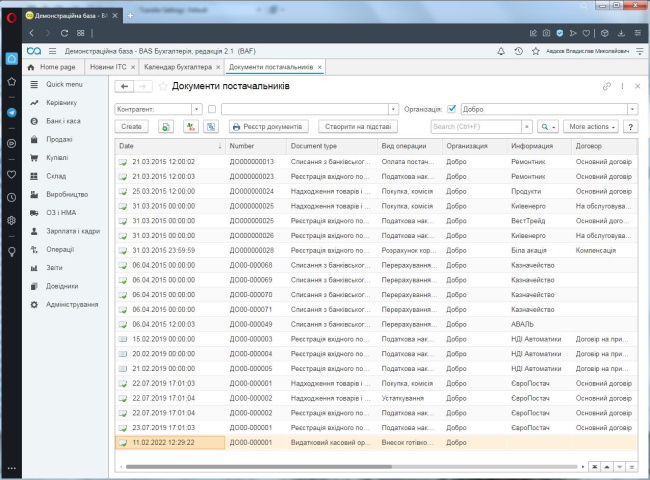Open the history icon in BAS header
The height and width of the screenshot is (480, 650).
click(x=519, y=51)
